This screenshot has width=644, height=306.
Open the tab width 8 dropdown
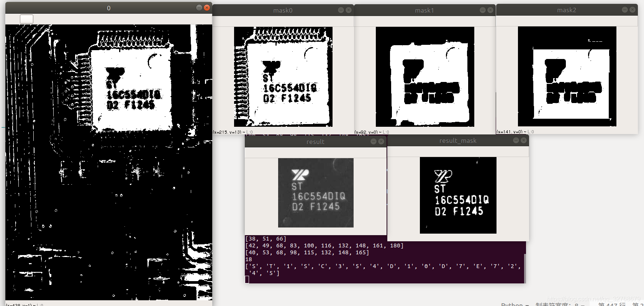coord(560,304)
